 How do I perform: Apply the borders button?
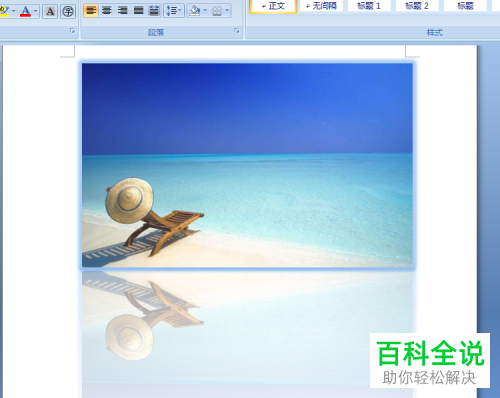coord(217,11)
